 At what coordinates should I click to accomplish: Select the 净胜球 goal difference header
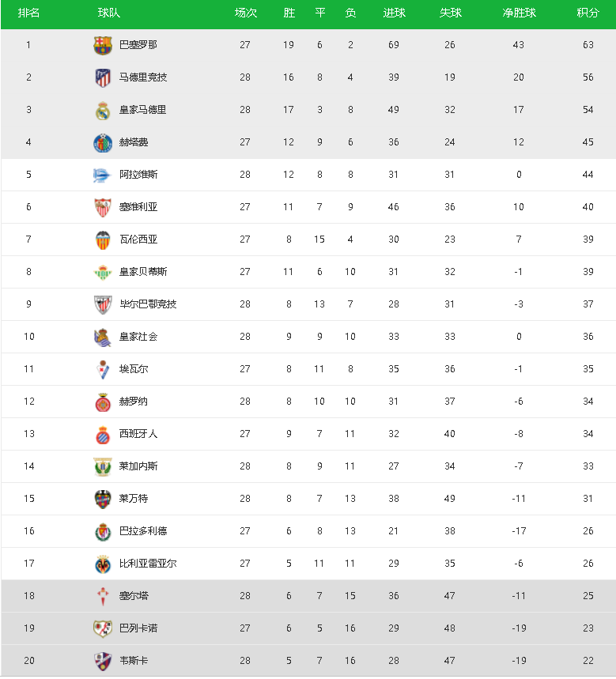click(x=519, y=13)
